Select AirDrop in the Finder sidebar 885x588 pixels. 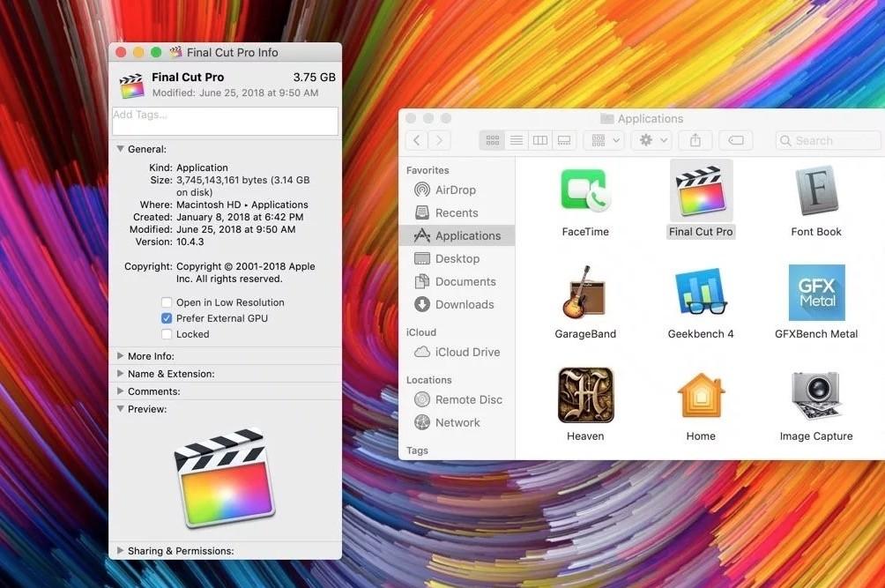[455, 190]
